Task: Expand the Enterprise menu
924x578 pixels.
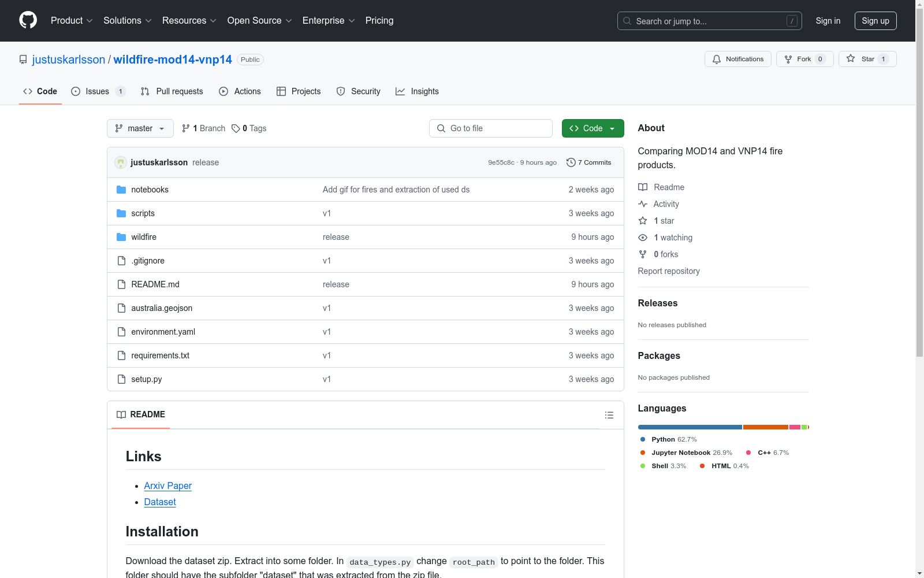Action: point(329,20)
